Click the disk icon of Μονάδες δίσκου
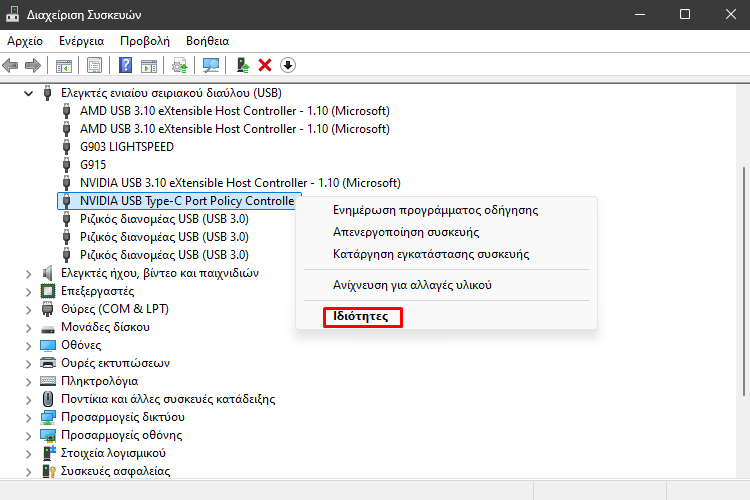The width and height of the screenshot is (750, 500). click(x=48, y=328)
